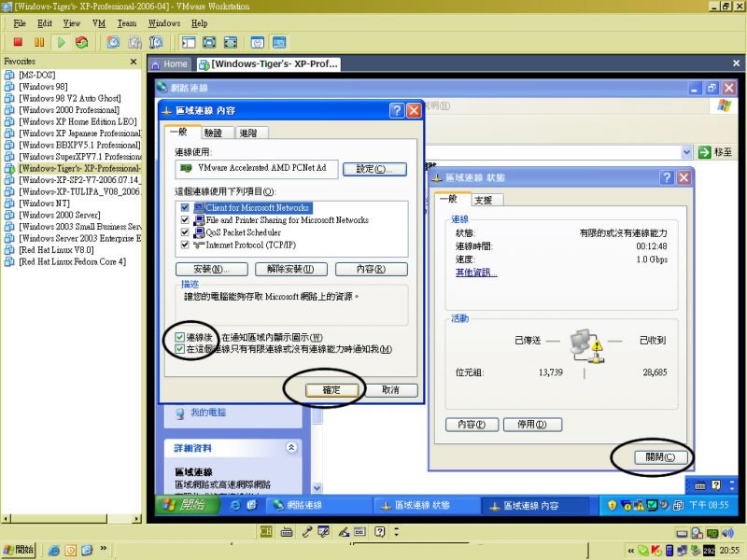This screenshot has width=747, height=560.
Task: Click the Summary View toolbar icon
Action: [x=258, y=42]
